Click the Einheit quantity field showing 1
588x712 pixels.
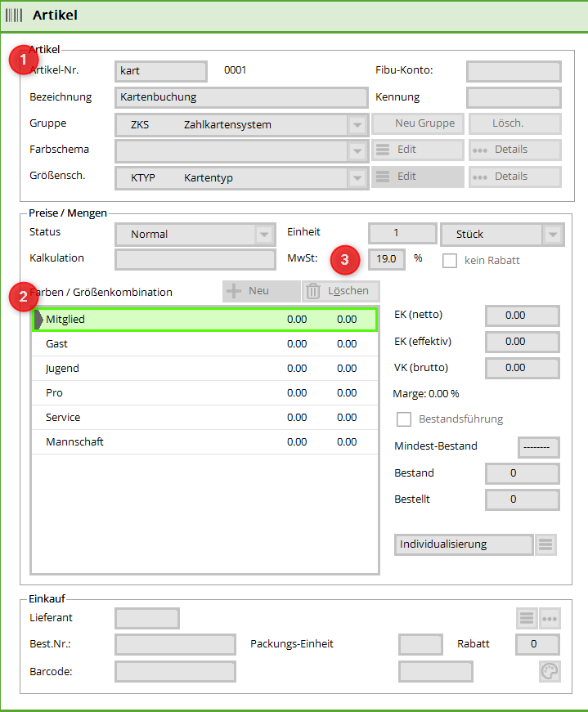402,234
